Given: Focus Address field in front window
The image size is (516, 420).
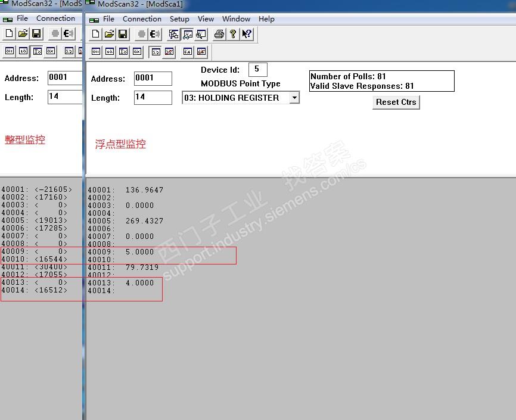Looking at the screenshot, I should click(x=153, y=78).
